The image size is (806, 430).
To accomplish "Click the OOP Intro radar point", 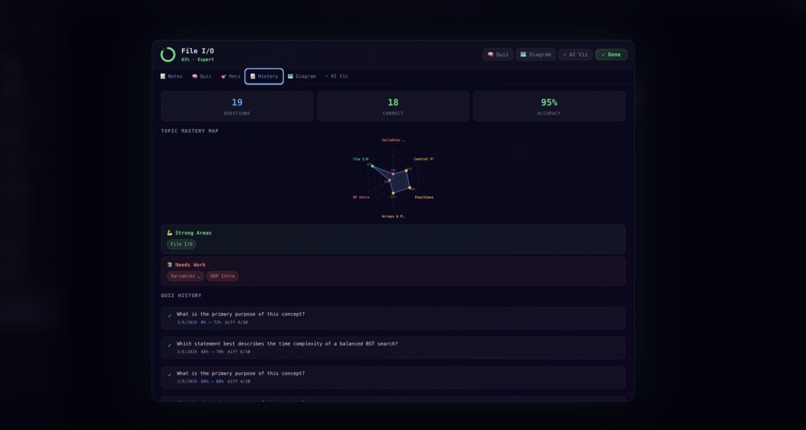I will [x=390, y=180].
